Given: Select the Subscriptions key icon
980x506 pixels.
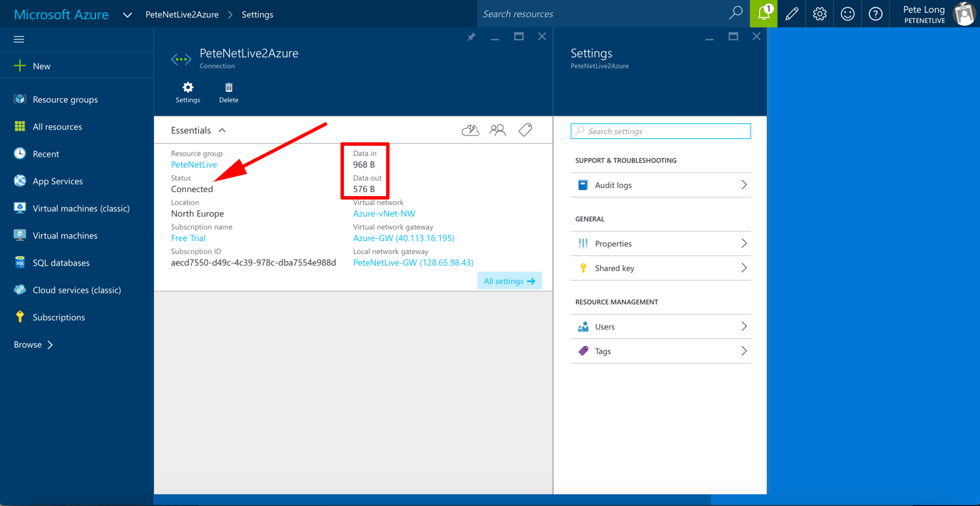Looking at the screenshot, I should [x=20, y=317].
